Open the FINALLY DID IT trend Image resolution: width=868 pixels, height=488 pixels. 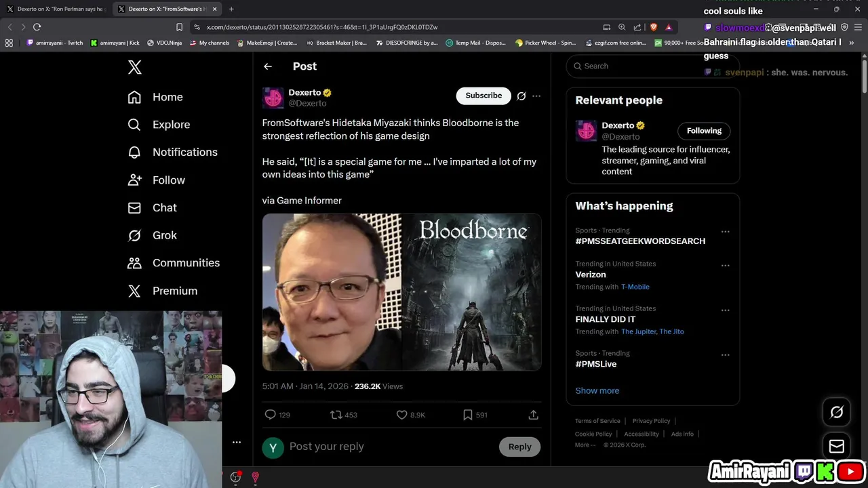click(606, 319)
